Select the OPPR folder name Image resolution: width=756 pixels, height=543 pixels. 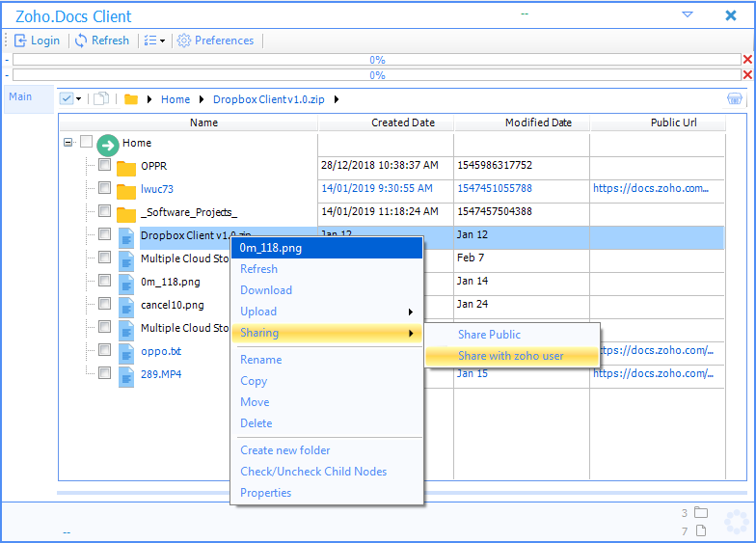click(154, 166)
